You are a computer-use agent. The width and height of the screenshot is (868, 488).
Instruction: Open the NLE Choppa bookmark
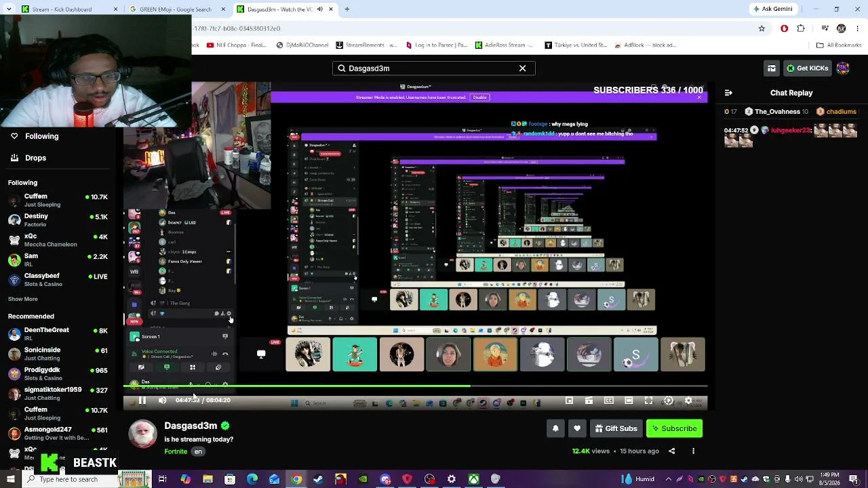tap(237, 45)
